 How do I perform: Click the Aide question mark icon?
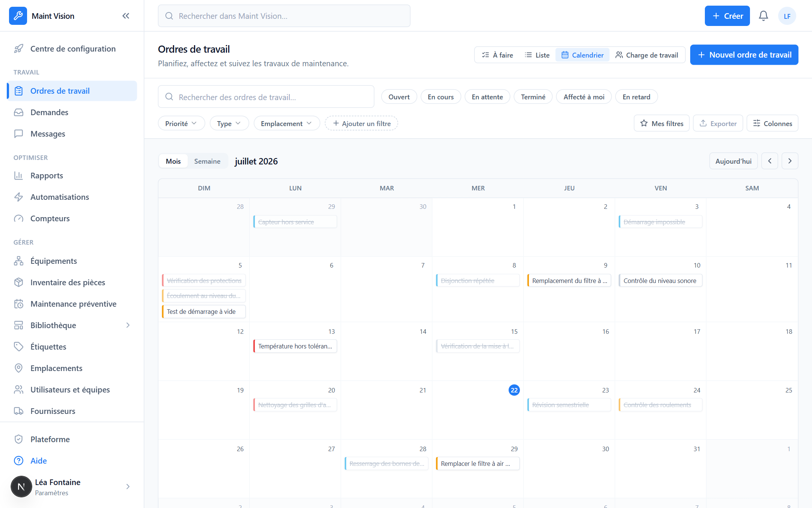click(18, 461)
